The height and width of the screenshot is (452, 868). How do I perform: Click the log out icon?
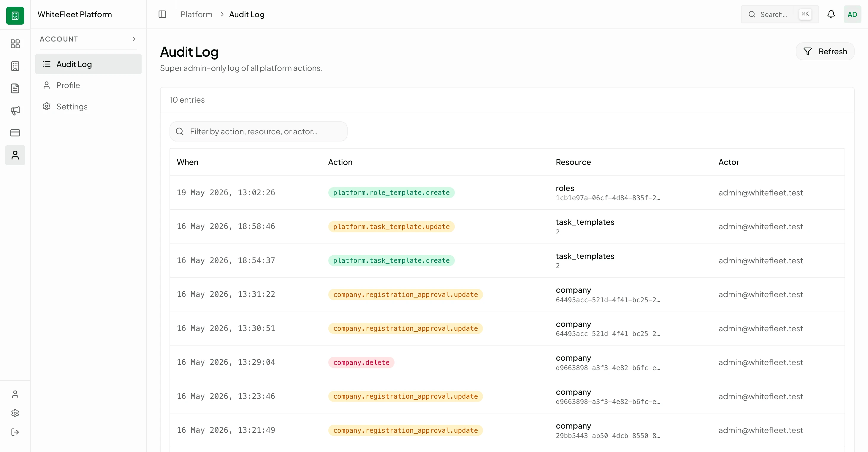(15, 432)
